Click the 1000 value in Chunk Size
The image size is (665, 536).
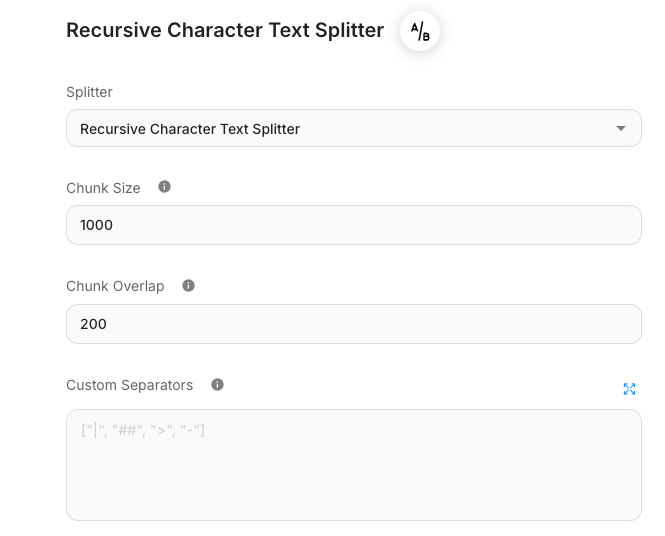(x=97, y=226)
